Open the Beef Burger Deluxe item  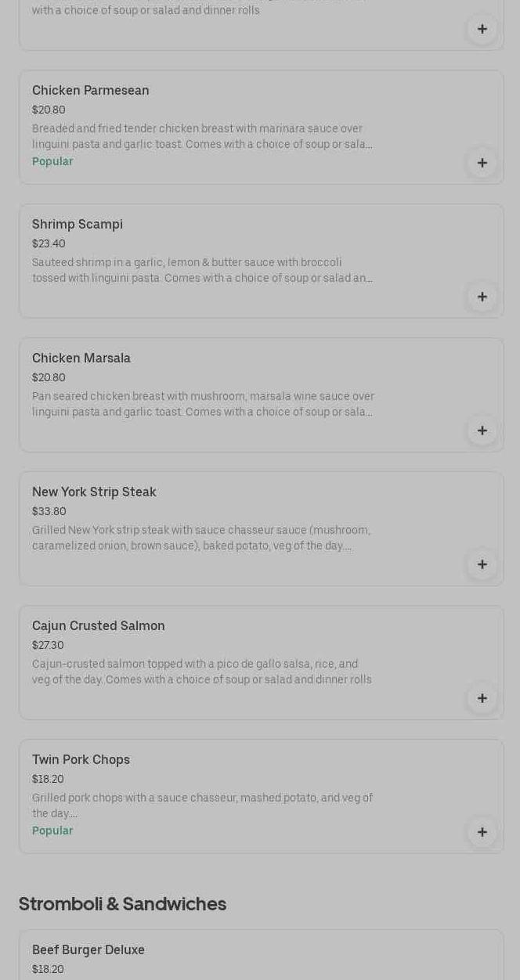pyautogui.click(x=88, y=950)
